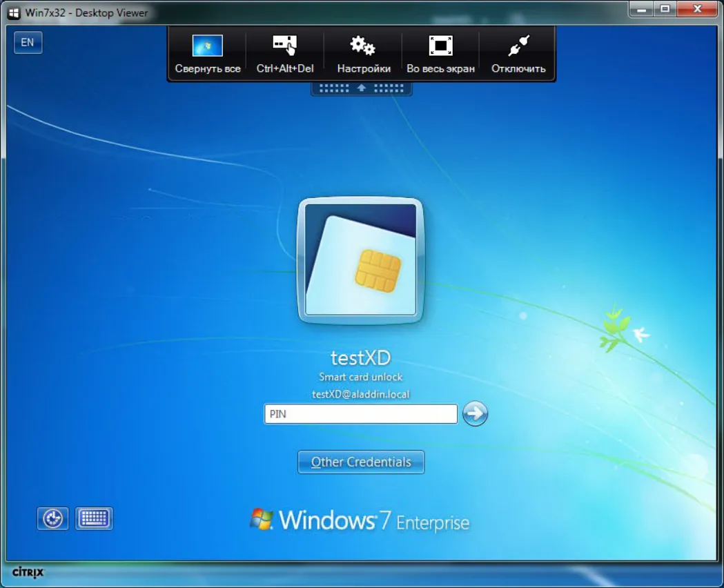Maximize the Desktop Viewer window

[x=665, y=9]
